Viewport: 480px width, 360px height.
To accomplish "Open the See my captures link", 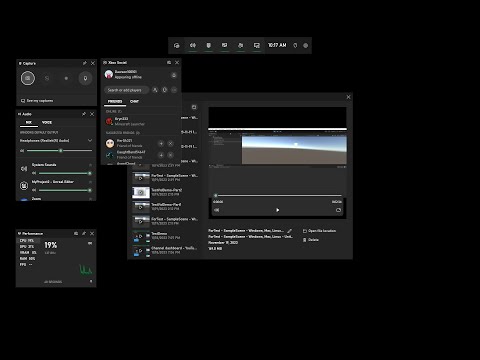I will pos(37,101).
